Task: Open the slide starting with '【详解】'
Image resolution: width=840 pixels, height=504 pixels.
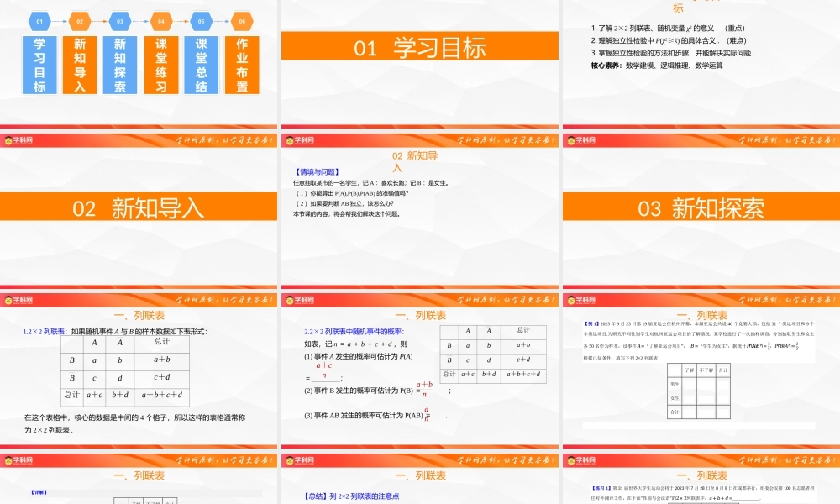Action: coord(139,478)
